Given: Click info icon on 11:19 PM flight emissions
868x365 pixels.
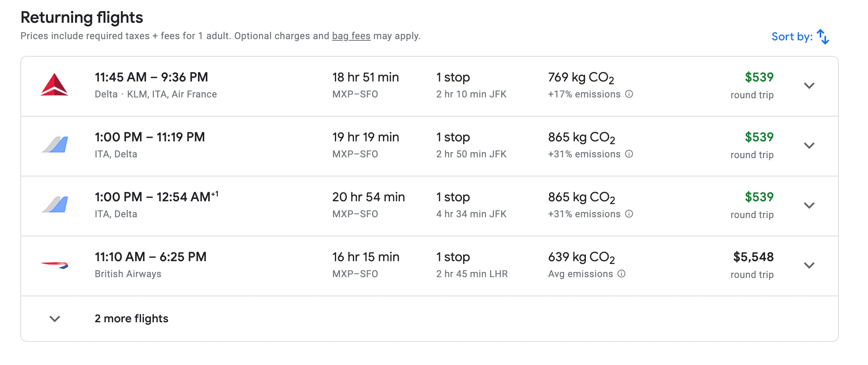Looking at the screenshot, I should click(629, 154).
